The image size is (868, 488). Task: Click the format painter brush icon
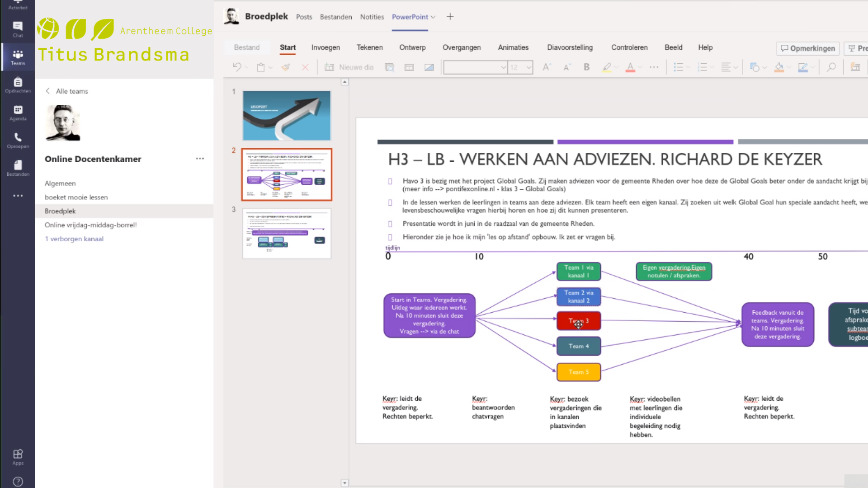point(285,67)
